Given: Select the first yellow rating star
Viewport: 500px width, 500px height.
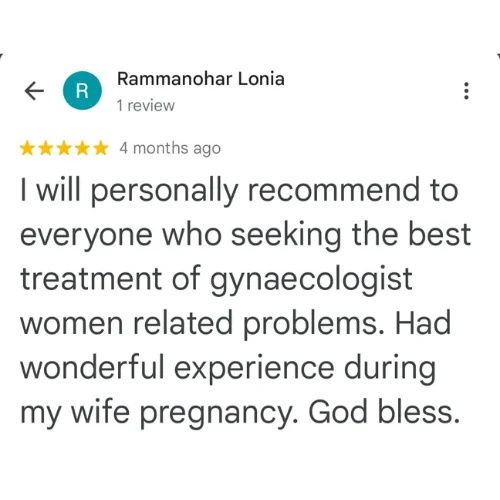Looking at the screenshot, I should (27, 148).
